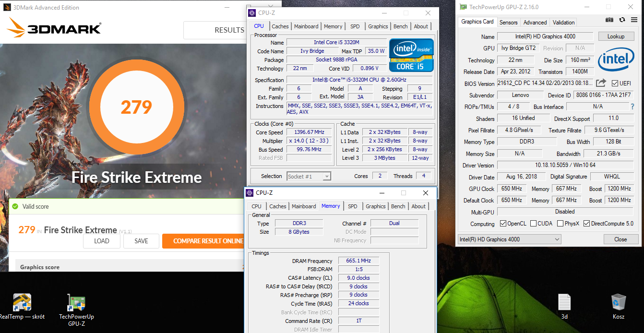Select the RESULTS tab in 3DMark
Viewport: 644px width, 333px height.
tap(229, 30)
